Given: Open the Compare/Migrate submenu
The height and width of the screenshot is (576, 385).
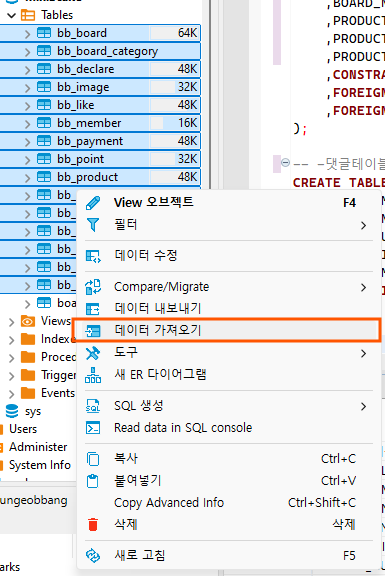Looking at the screenshot, I should (228, 287).
